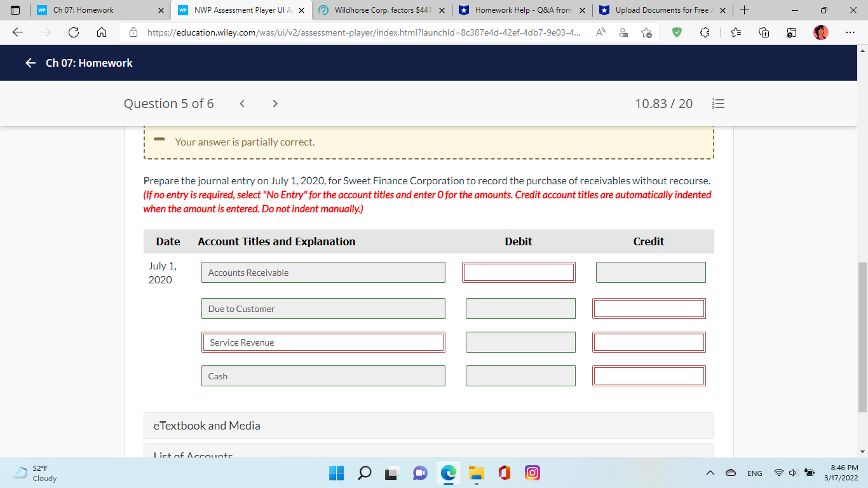Open the numbered question list next to the score
Image resolution: width=868 pixels, height=488 pixels.
coord(718,103)
